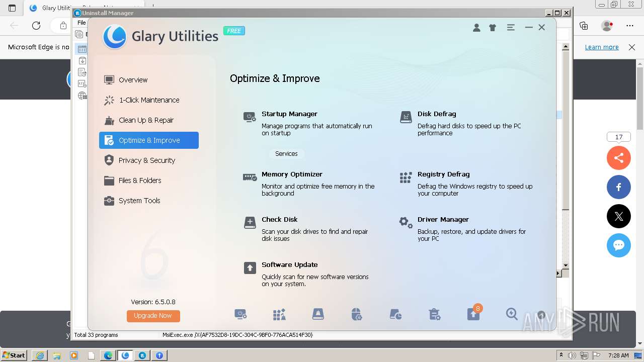Click the taskbar clock showing 7:28 AM

(x=618, y=355)
